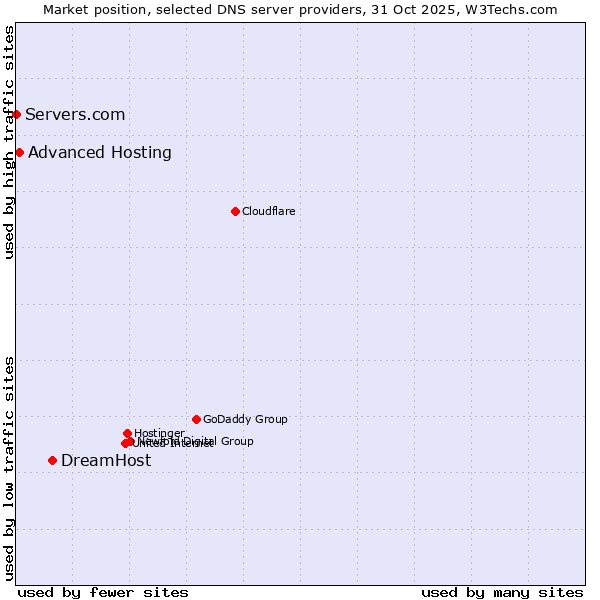Click the 'used by fewer sites' axis label
This screenshot has width=600, height=600.
(103, 592)
